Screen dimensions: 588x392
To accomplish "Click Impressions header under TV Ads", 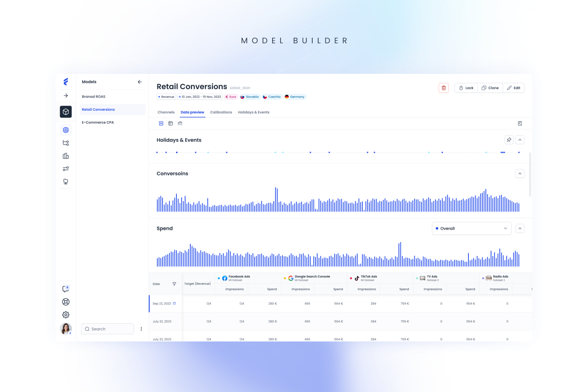I will coord(433,289).
